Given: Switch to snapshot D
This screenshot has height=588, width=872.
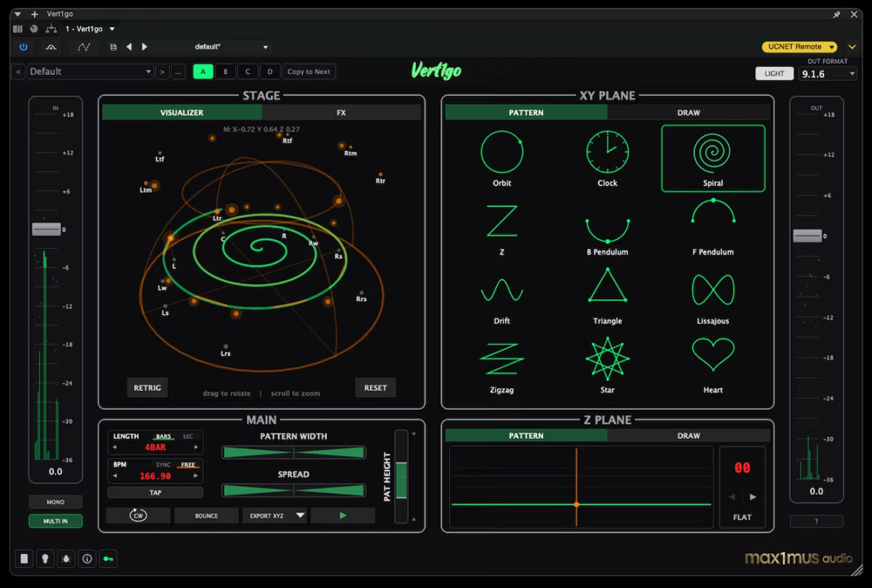Looking at the screenshot, I should click(x=270, y=71).
